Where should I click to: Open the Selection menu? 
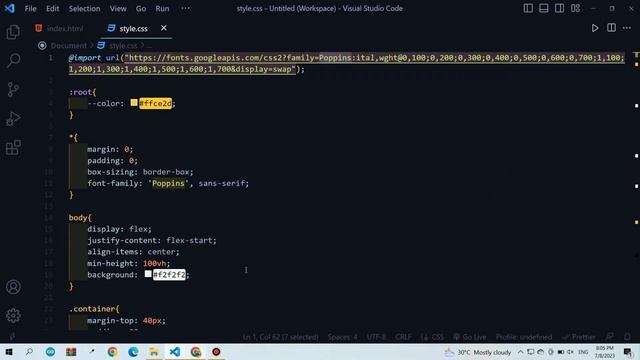pos(84,9)
